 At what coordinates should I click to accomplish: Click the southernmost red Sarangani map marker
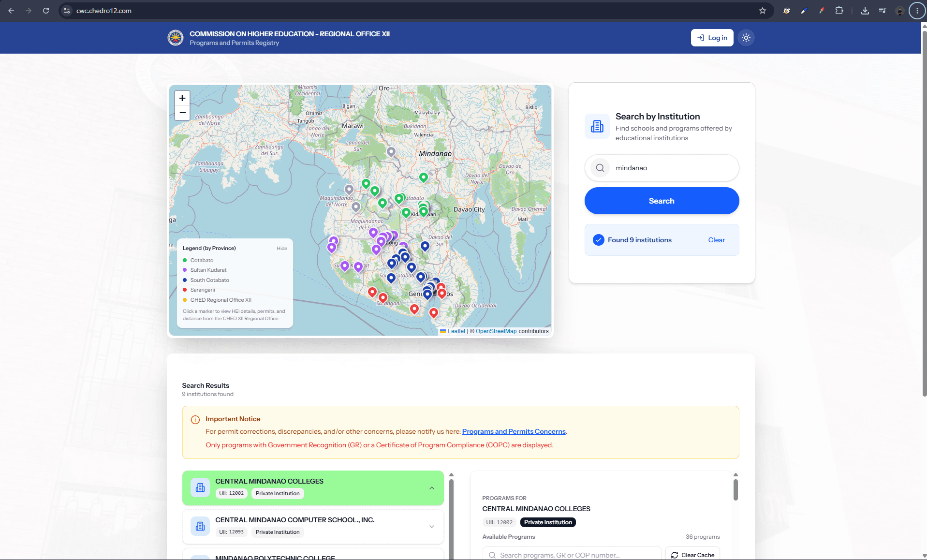434,313
